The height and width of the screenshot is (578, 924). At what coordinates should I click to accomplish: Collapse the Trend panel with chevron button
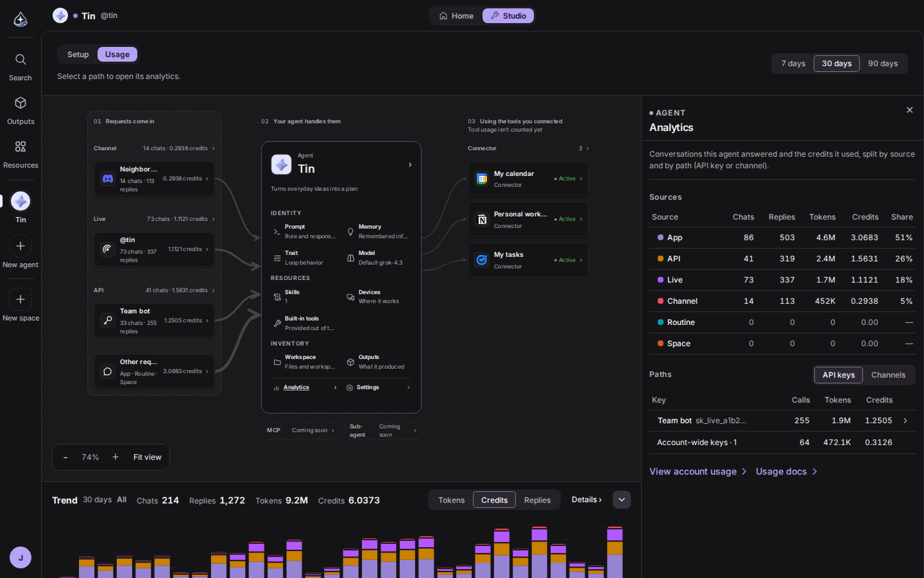point(622,500)
